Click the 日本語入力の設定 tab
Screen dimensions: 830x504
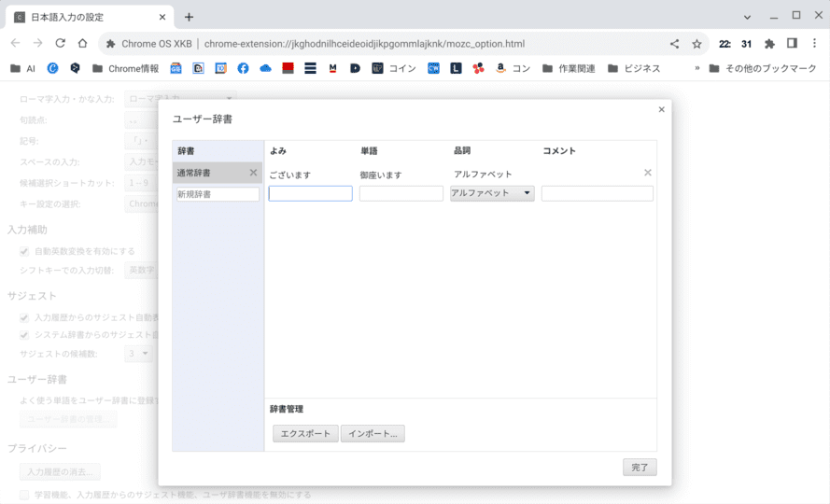88,17
